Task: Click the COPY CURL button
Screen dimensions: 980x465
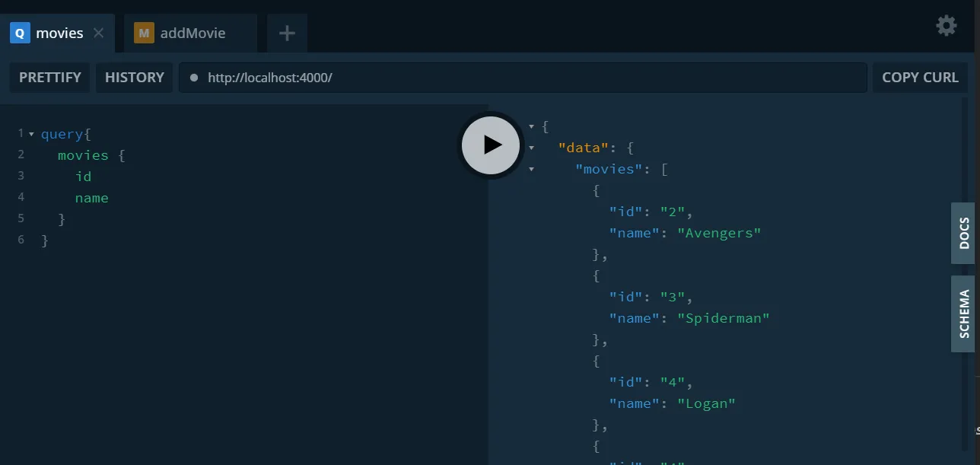Action: pos(920,78)
